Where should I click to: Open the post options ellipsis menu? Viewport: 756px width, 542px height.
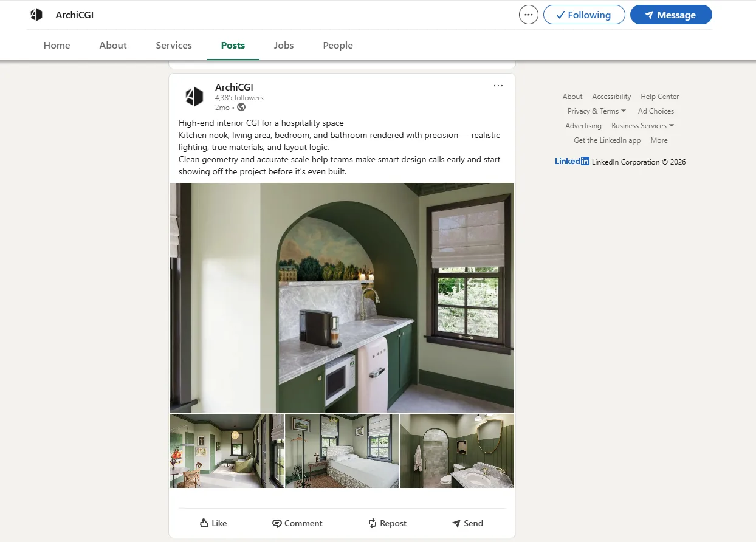pyautogui.click(x=498, y=86)
